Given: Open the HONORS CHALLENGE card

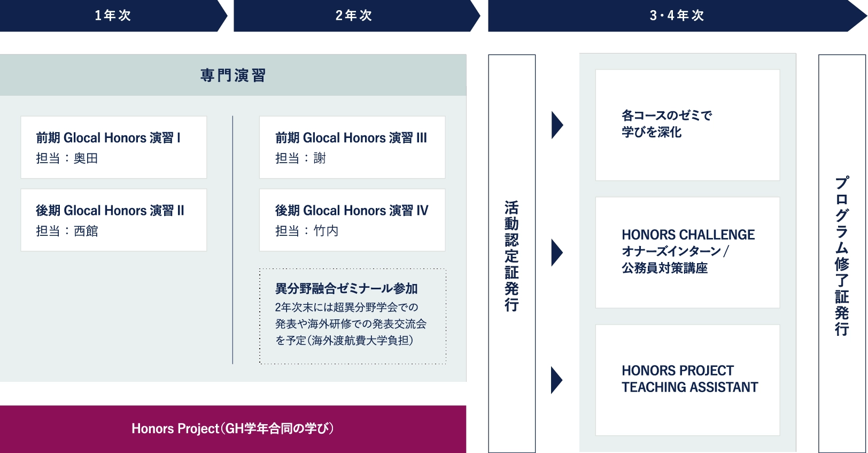Looking at the screenshot, I should pos(687,252).
